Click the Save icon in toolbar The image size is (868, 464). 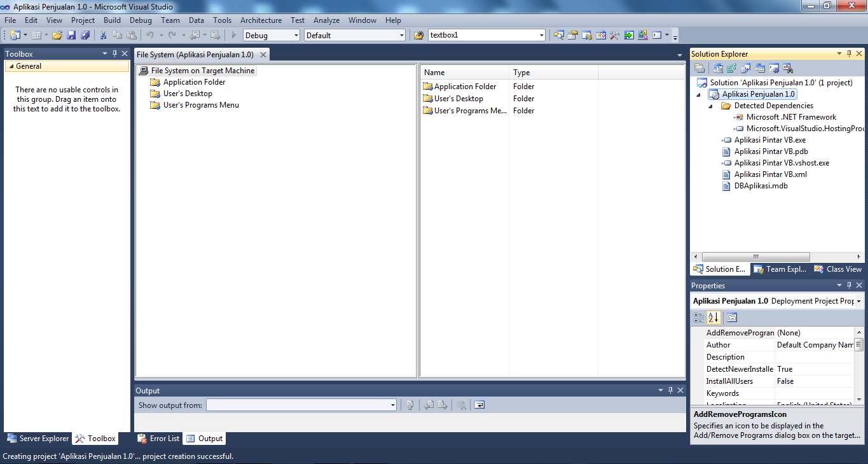pyautogui.click(x=71, y=36)
